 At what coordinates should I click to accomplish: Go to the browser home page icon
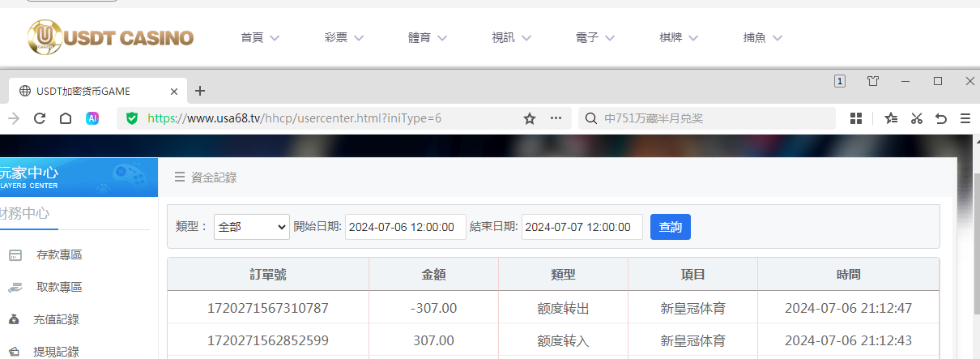click(x=66, y=118)
